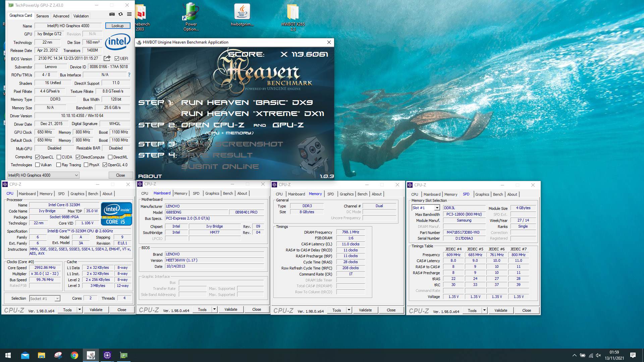Open Graphics tab in CPU-Z Mainboard window
Viewport: 644px width, 362px height.
coord(212,193)
